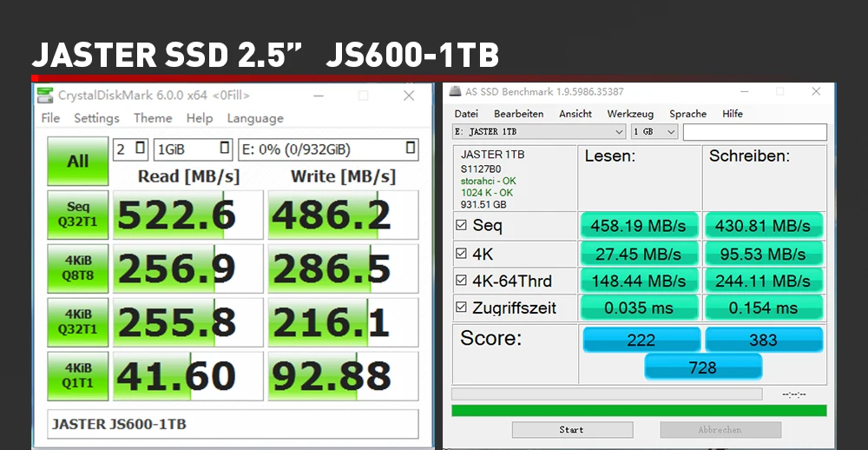This screenshot has width=868, height=450.
Task: Click the 256.9 read result
Action: [x=188, y=268]
